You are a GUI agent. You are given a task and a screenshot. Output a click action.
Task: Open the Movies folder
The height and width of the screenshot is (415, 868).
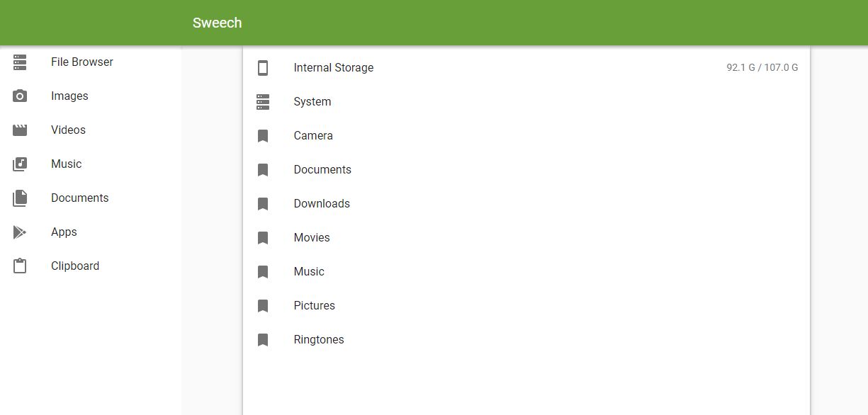pyautogui.click(x=526, y=238)
